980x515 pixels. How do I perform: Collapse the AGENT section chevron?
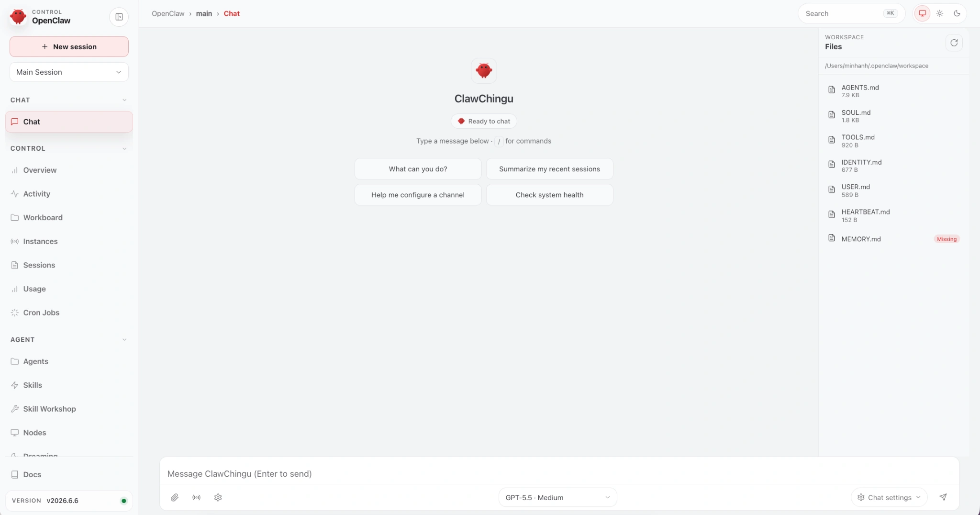(124, 340)
